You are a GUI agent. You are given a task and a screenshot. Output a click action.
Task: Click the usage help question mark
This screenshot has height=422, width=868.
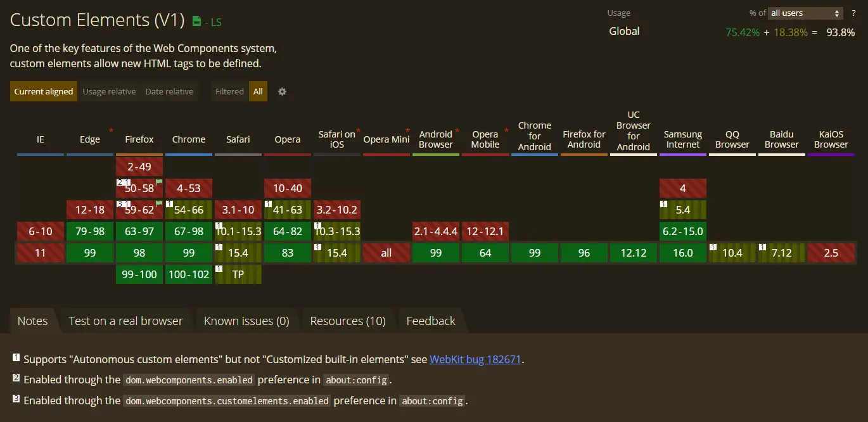click(x=853, y=13)
